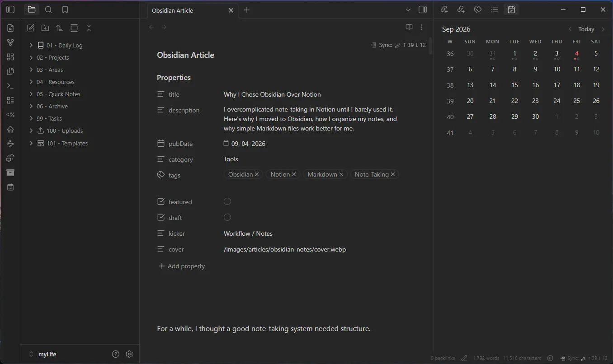613x364 pixels.
Task: Toggle the draft property checkbox
Action: [x=227, y=217]
